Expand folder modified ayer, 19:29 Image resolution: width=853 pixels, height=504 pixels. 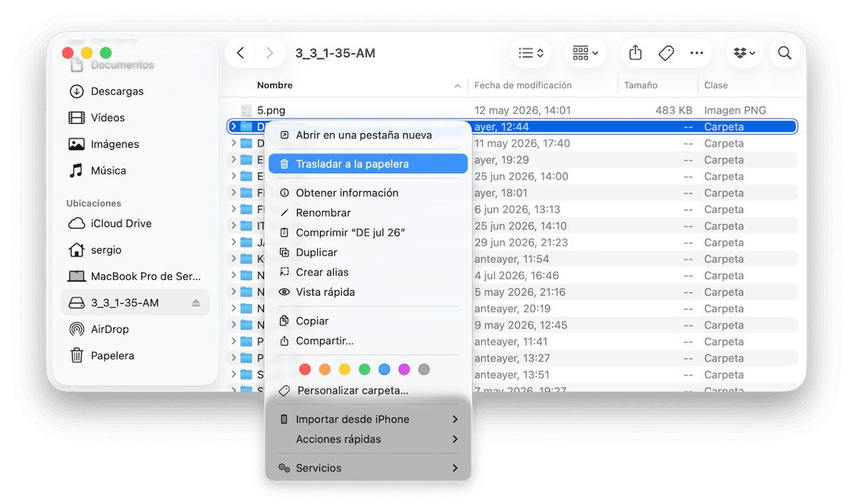[234, 160]
